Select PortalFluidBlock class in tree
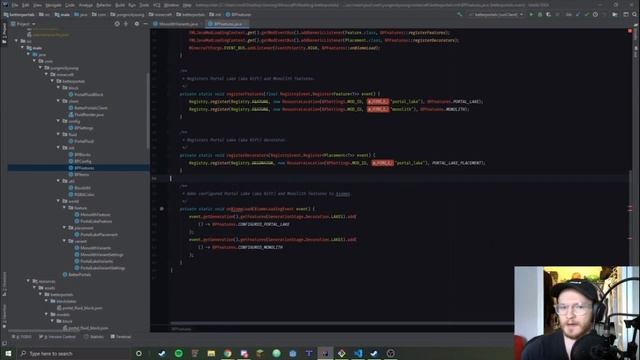 86,94
